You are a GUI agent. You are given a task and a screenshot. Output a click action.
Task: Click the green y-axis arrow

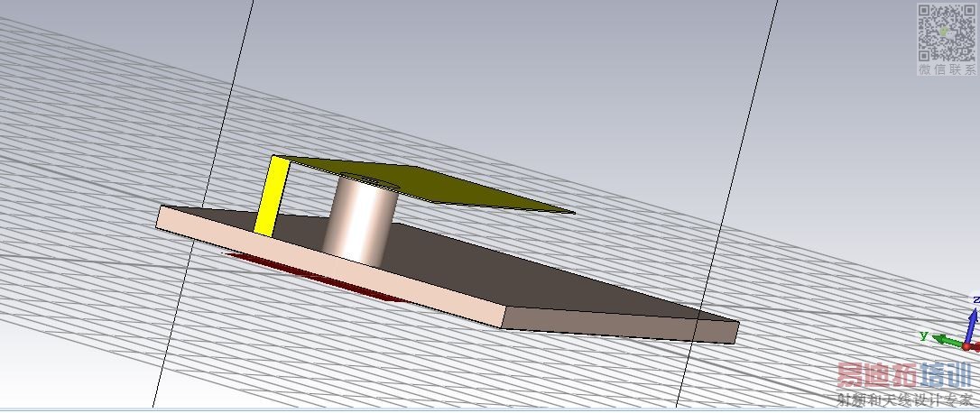[x=948, y=341]
